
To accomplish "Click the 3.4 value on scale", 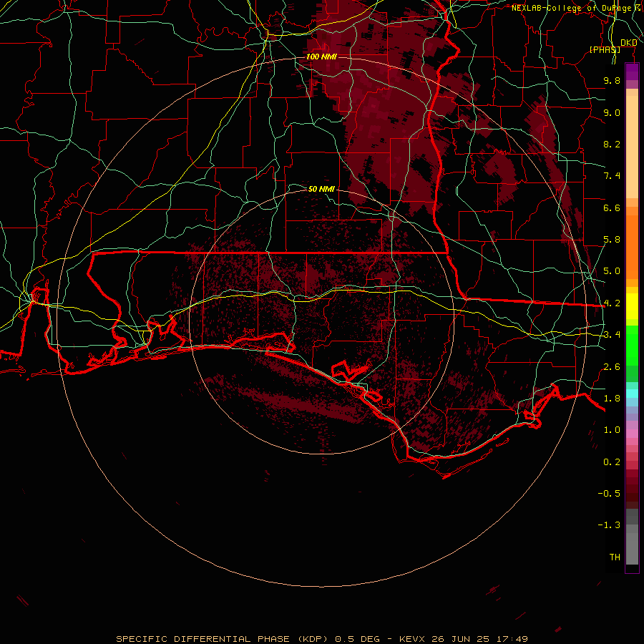I will tap(612, 335).
